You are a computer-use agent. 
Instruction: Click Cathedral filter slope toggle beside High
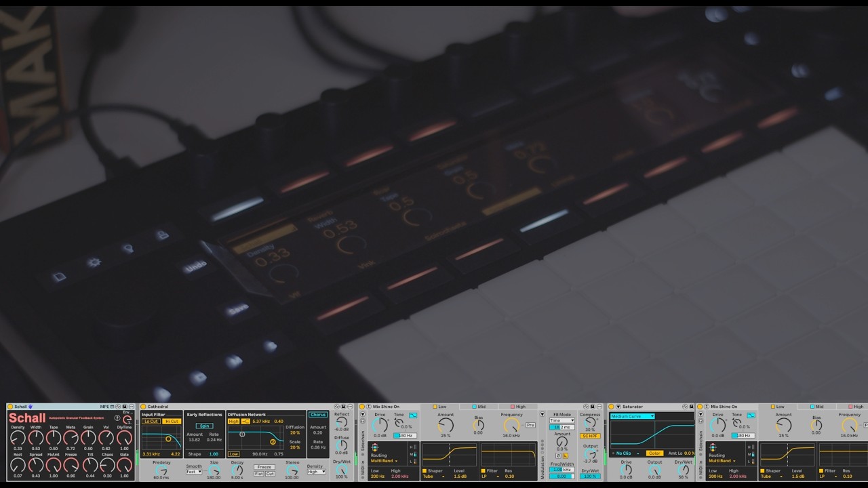pyautogui.click(x=245, y=421)
